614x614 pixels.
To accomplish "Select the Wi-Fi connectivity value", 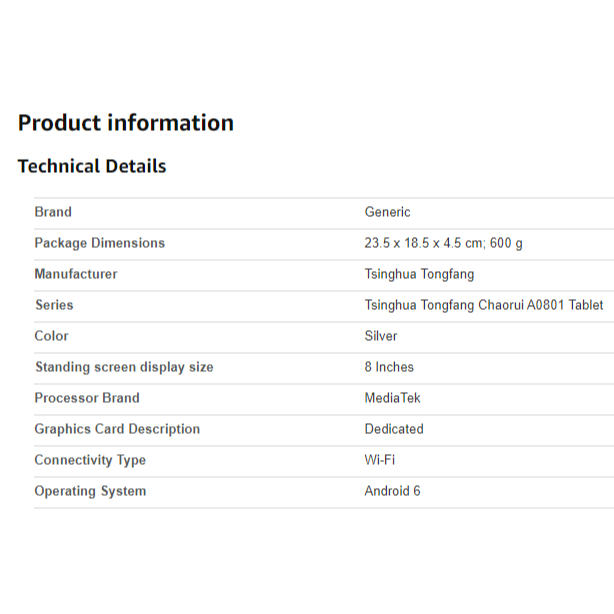I will click(379, 460).
